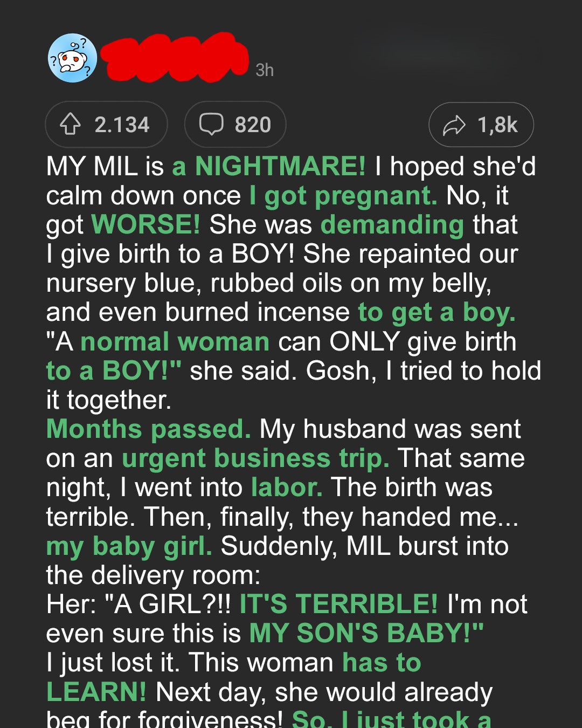
Task: Open comments via speech bubble icon
Action: (x=211, y=124)
